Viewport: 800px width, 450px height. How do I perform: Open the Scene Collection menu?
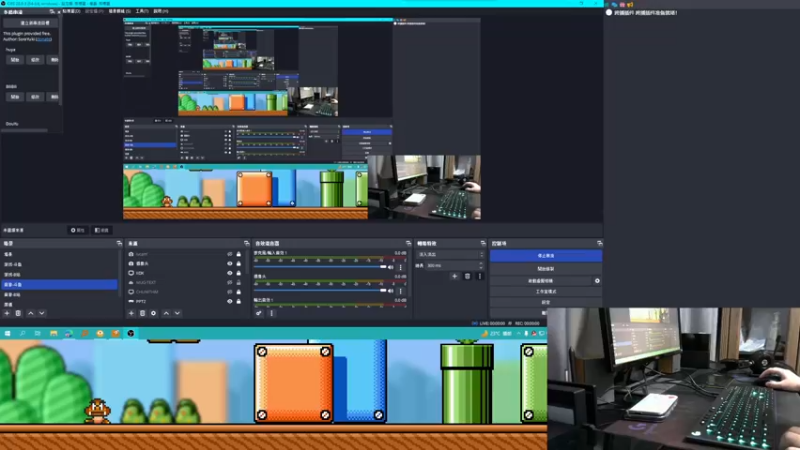(119, 11)
